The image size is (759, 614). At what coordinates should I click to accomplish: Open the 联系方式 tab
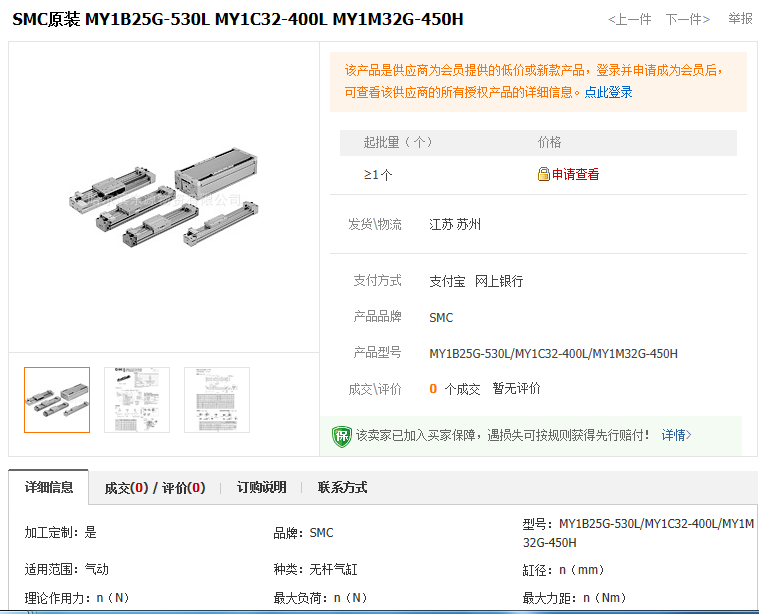pyautogui.click(x=342, y=488)
